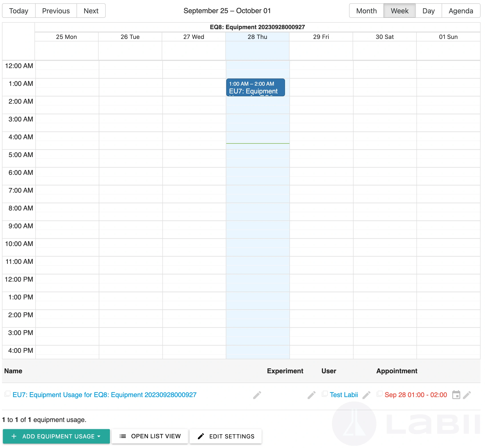The height and width of the screenshot is (448, 485).
Task: Toggle the EU7 equipment usage checkbox
Action: (8, 395)
